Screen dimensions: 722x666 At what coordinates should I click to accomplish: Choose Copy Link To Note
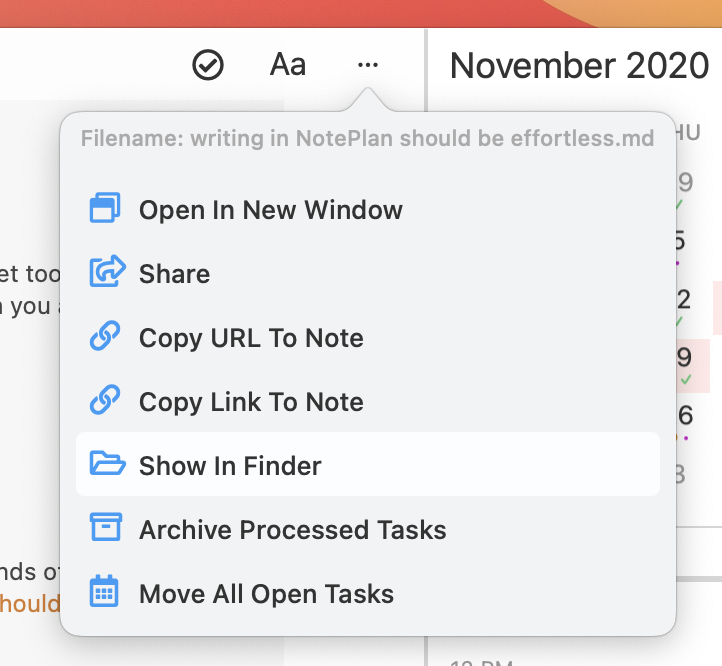pyautogui.click(x=367, y=402)
